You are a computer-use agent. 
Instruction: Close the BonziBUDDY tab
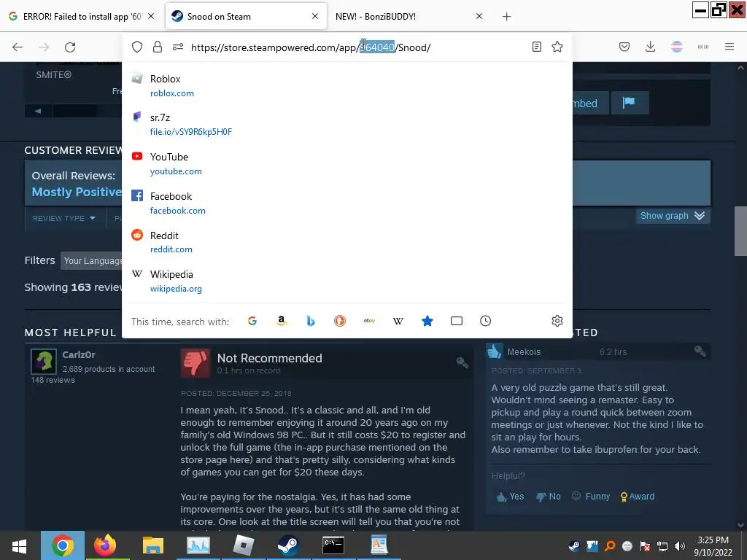coord(479,16)
